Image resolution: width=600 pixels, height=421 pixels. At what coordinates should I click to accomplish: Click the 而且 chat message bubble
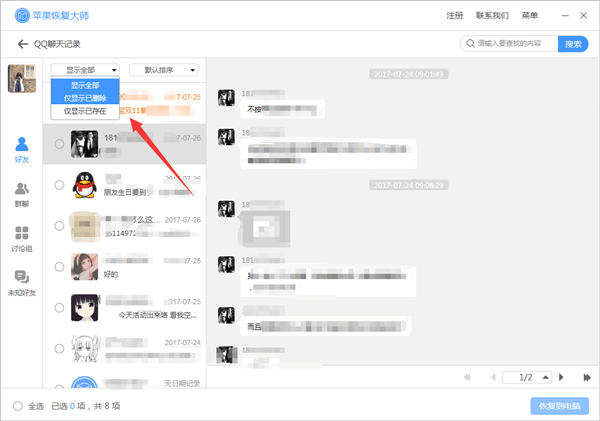pos(326,326)
